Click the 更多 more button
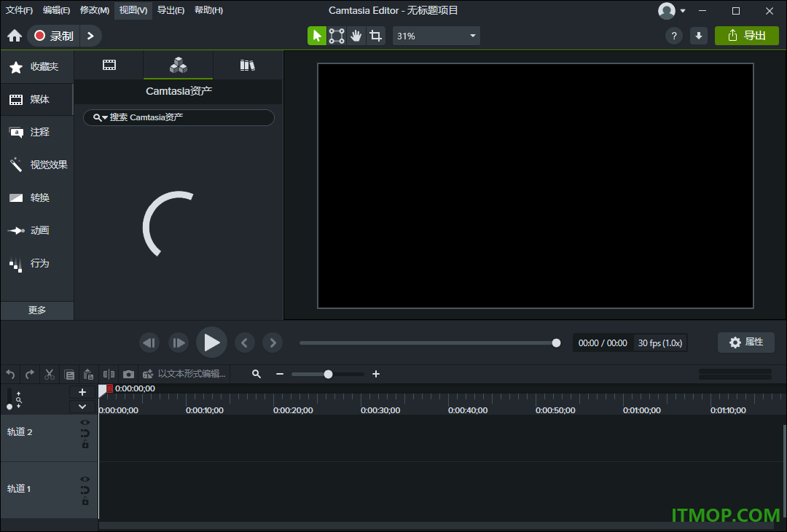Screen dimensions: 787x532 tap(37, 310)
